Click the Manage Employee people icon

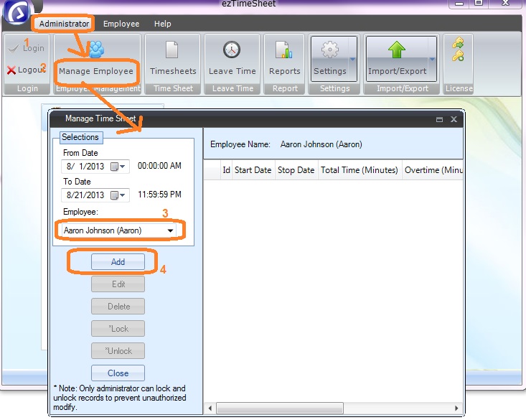(95, 50)
